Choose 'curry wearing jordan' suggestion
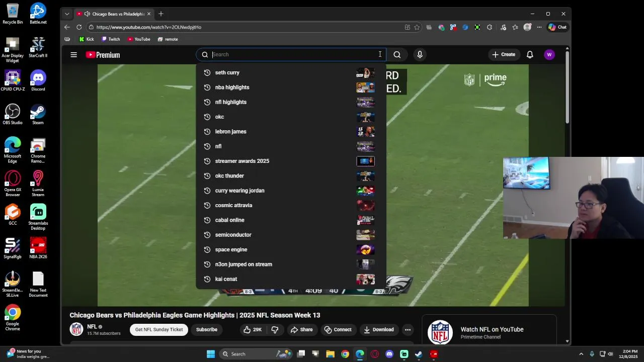This screenshot has height=362, width=644. pos(291,191)
